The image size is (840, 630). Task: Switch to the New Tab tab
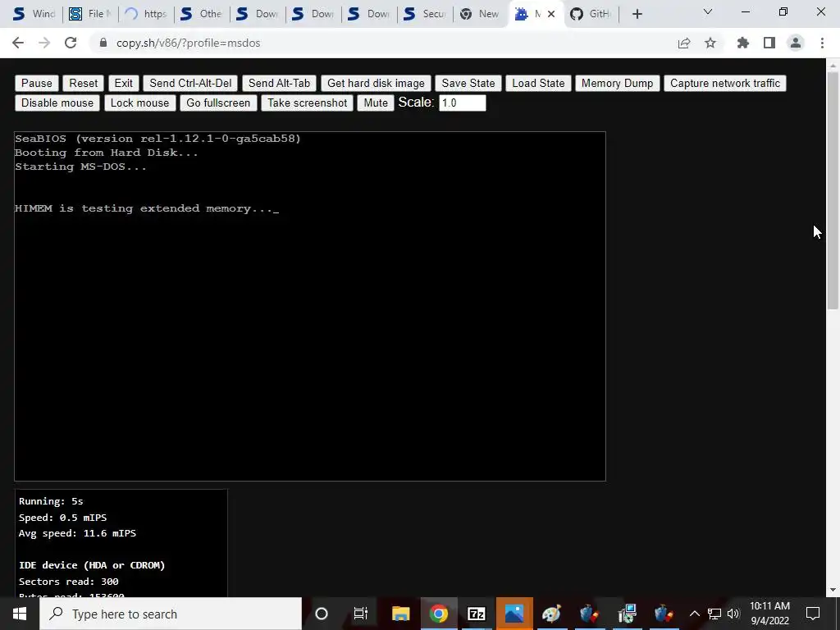[480, 14]
